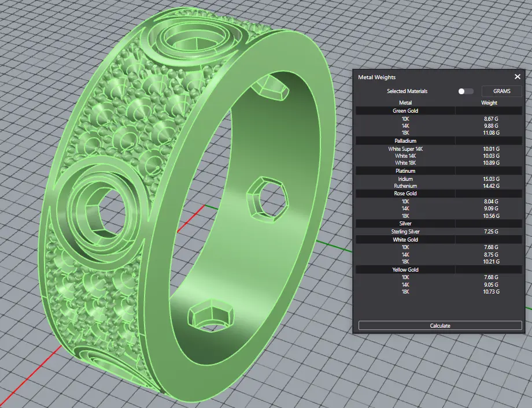Select the Platinum Iridium row
This screenshot has height=408, width=532.
pos(405,179)
